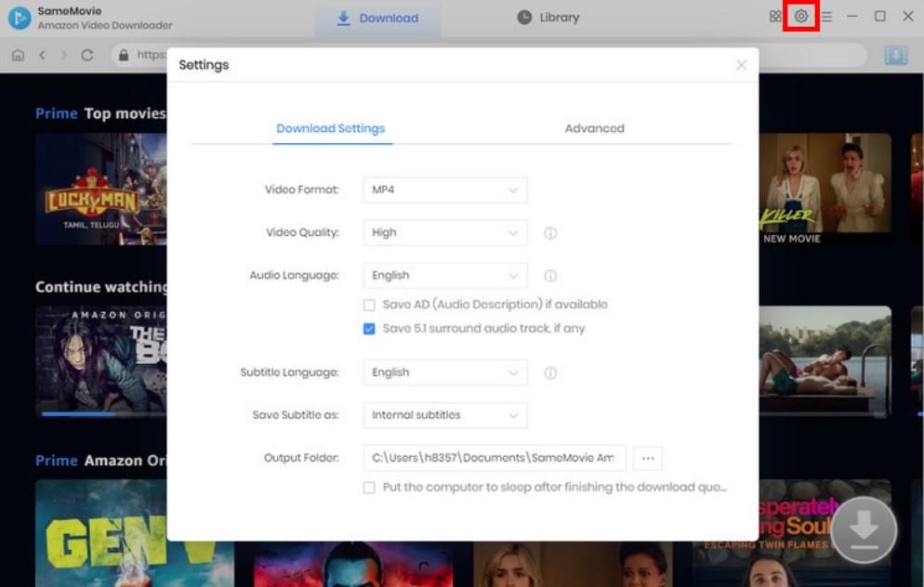The image size is (924, 587).
Task: Click the blue film download icon near address bar
Action: coord(896,56)
